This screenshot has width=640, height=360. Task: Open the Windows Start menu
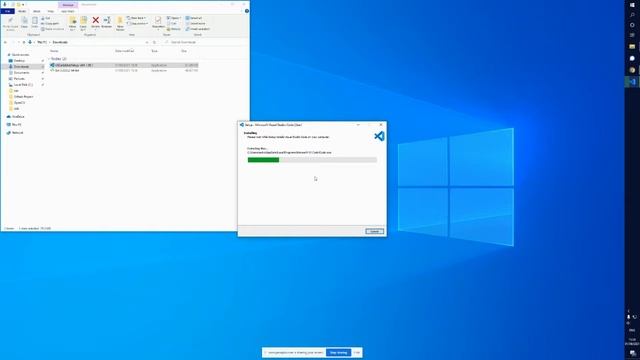(632, 5)
